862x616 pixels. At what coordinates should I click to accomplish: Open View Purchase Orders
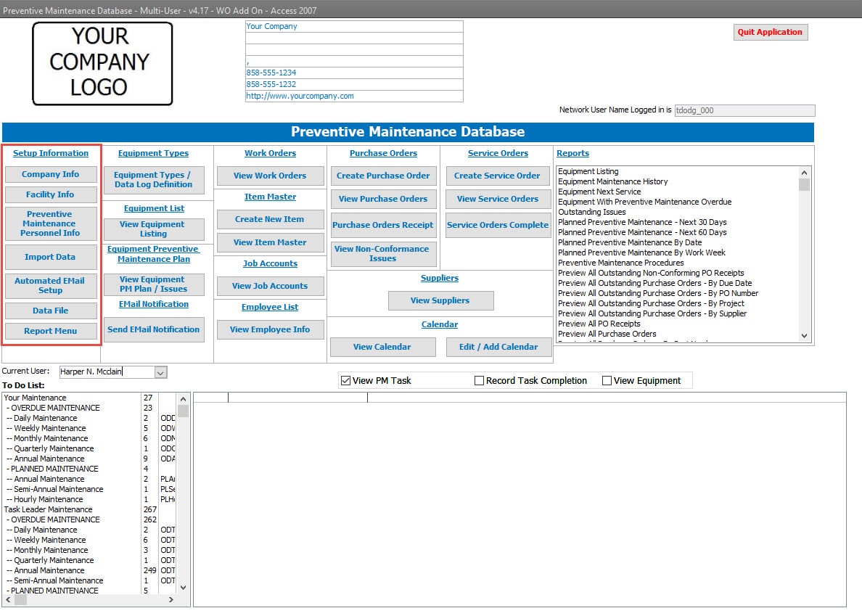pyautogui.click(x=383, y=199)
